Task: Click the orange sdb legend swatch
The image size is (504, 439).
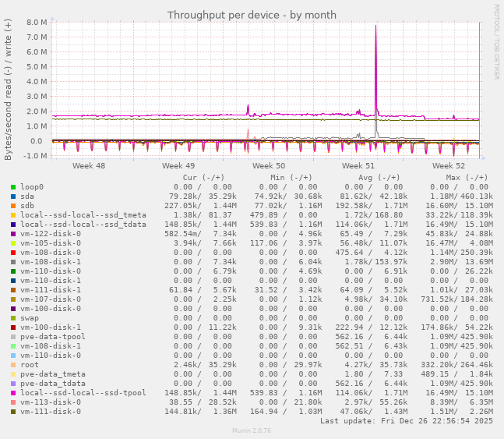Action: (13, 206)
